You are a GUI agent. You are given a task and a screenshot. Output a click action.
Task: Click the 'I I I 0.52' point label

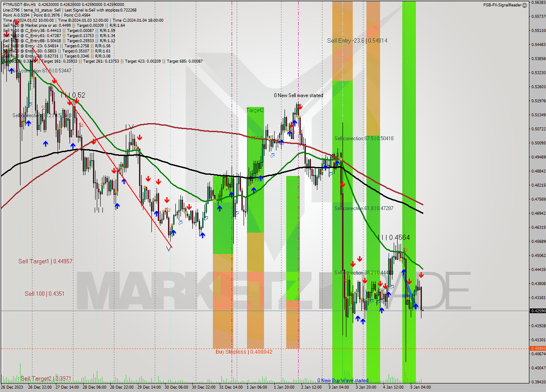73,95
